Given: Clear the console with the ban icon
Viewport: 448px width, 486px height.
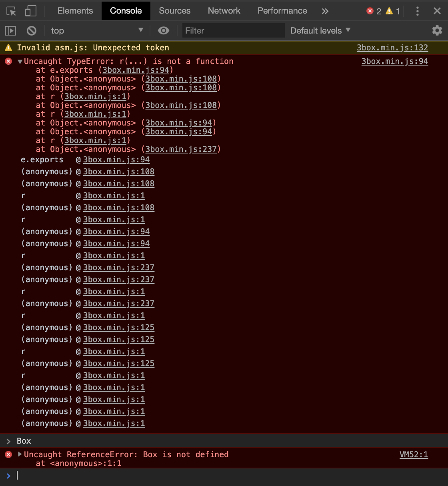Looking at the screenshot, I should pos(32,30).
